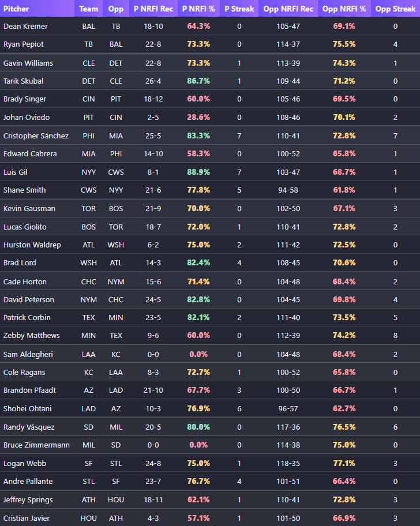The height and width of the screenshot is (526, 420).
Task: Click Dean Kremer's 105-47 Opp record
Action: [x=288, y=26]
